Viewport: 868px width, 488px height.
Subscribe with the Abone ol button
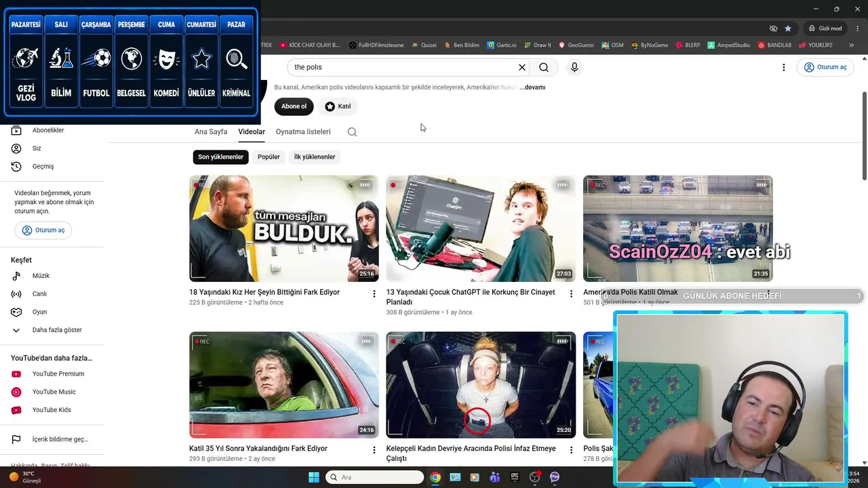click(294, 106)
